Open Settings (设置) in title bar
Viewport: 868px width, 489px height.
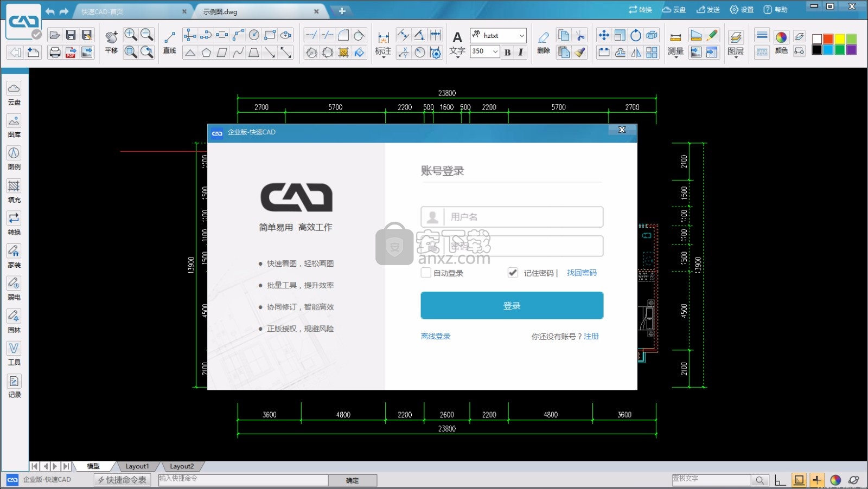coord(742,10)
